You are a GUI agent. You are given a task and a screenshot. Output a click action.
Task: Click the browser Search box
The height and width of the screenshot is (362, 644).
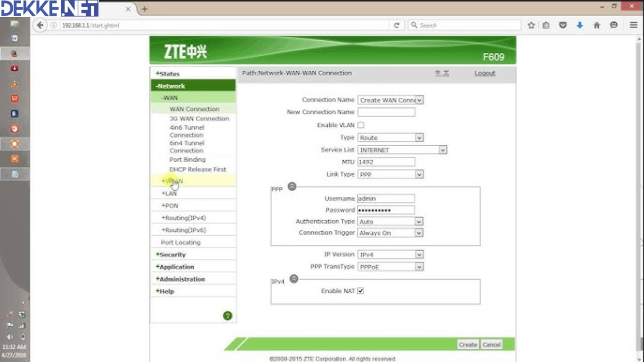coord(464,25)
